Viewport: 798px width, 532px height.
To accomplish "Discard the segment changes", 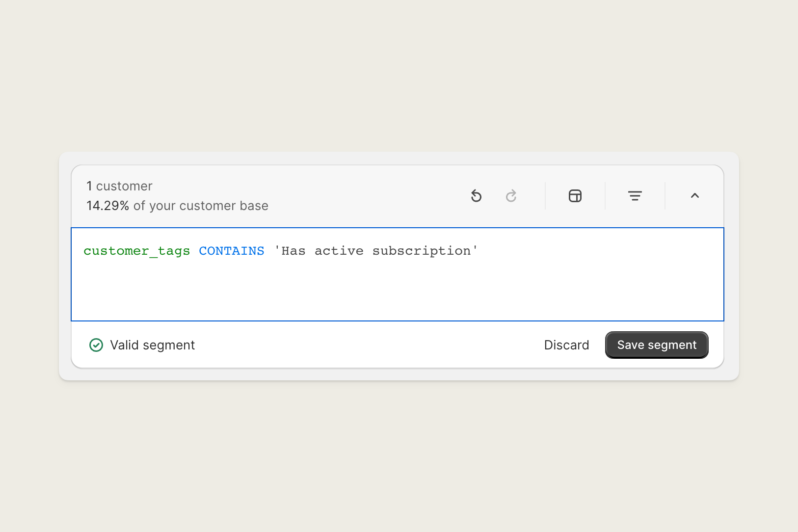I will [x=566, y=345].
